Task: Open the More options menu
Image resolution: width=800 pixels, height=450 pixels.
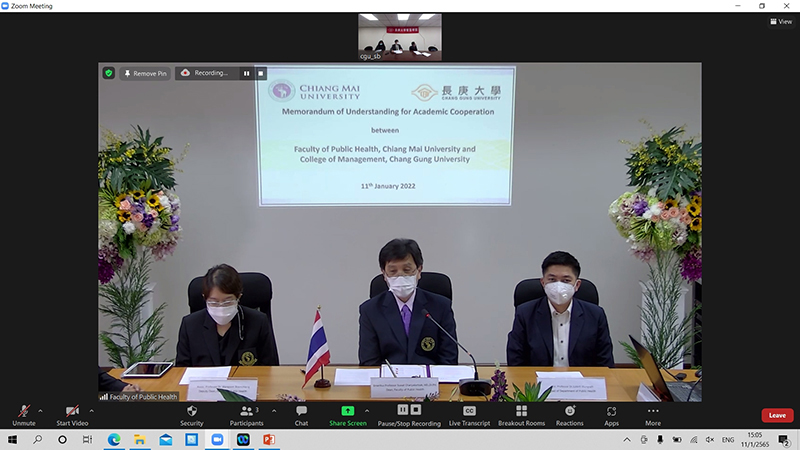Action: coord(653,415)
